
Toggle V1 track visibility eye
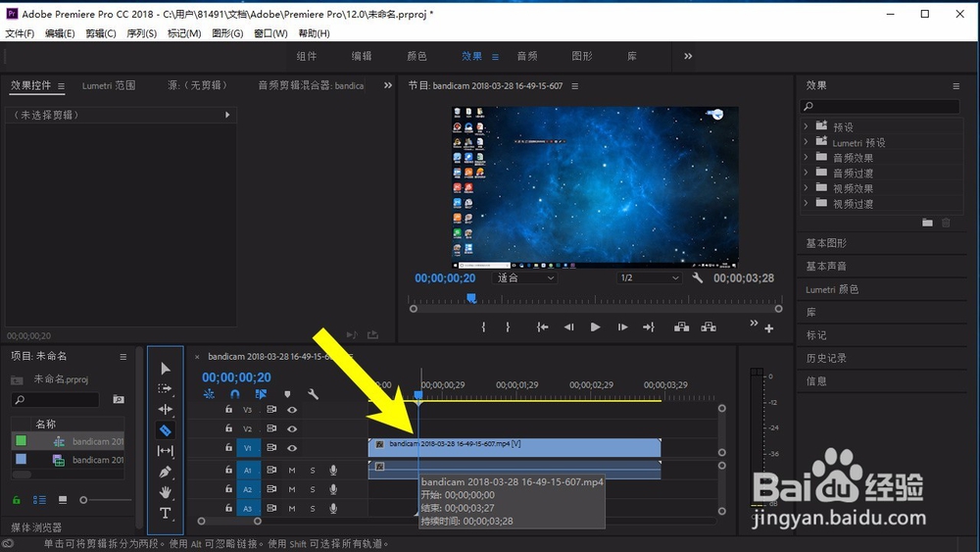(x=292, y=448)
